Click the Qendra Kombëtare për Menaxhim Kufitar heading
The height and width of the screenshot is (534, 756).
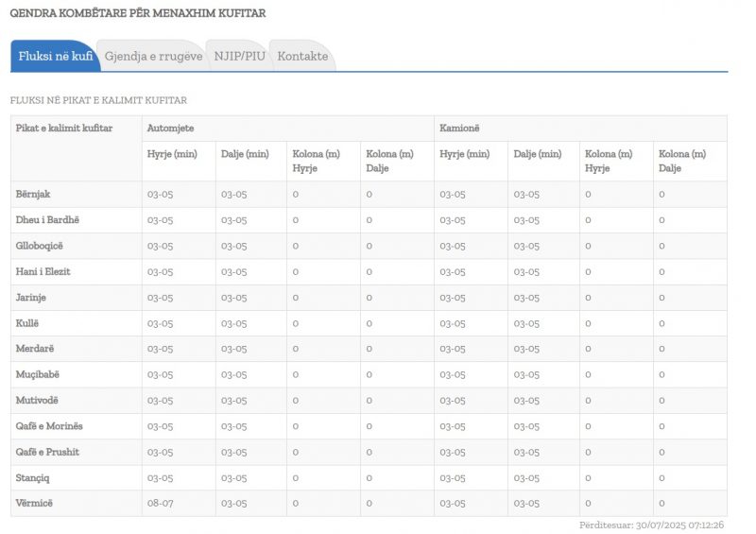pos(137,13)
